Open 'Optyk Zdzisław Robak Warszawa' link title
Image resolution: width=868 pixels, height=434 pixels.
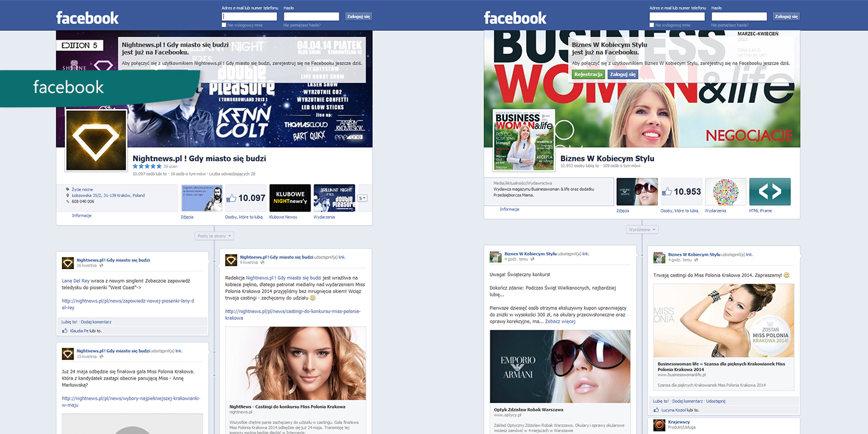(x=529, y=410)
